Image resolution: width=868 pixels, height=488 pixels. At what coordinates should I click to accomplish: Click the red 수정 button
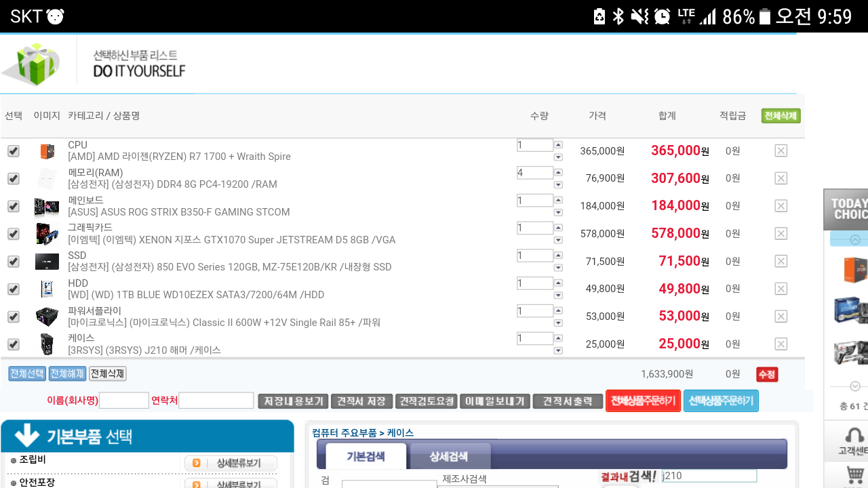pos(767,374)
